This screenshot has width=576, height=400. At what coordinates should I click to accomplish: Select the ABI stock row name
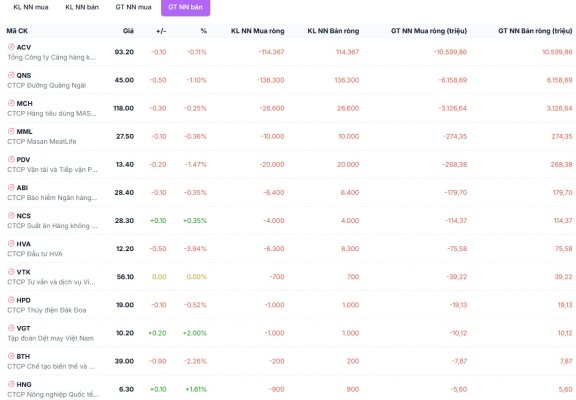22,188
